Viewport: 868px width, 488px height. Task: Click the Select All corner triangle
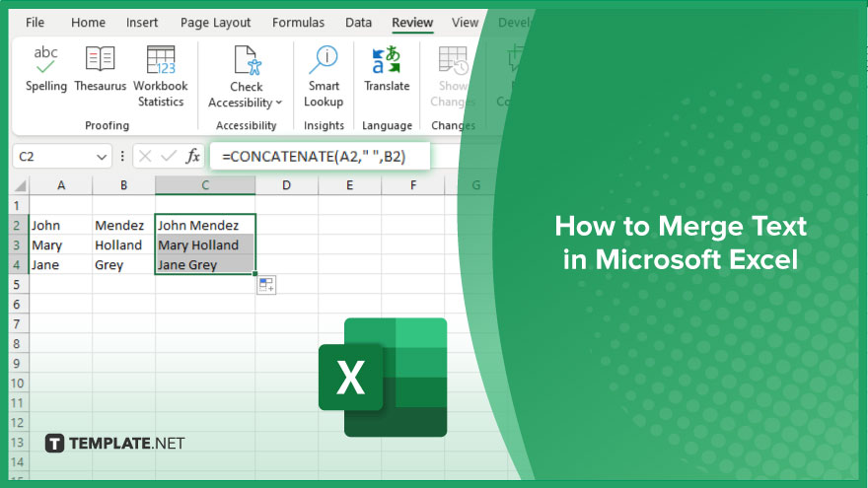tap(20, 185)
